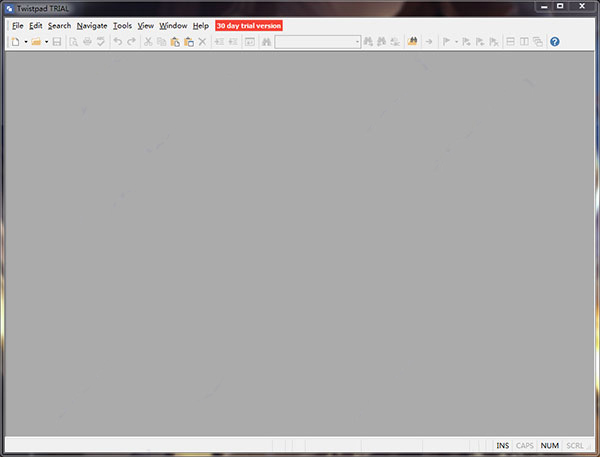Screen dimensions: 600x457
Task: Open the Window menu
Action: 173,26
